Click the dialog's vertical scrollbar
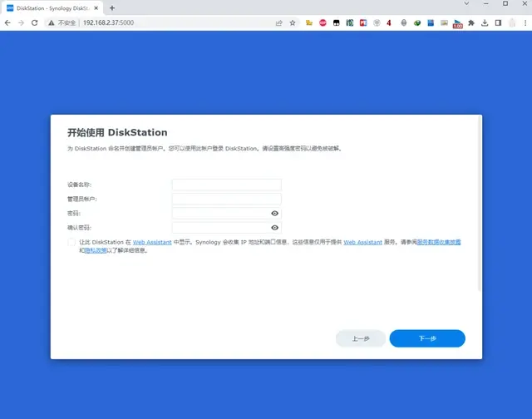Viewport: 532px width, 419px height. click(x=480, y=204)
